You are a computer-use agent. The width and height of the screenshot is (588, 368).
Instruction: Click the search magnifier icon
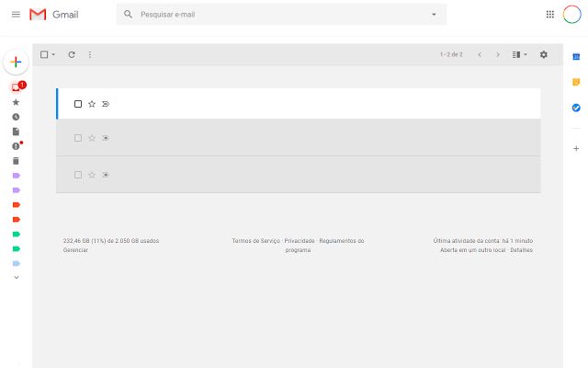[128, 15]
